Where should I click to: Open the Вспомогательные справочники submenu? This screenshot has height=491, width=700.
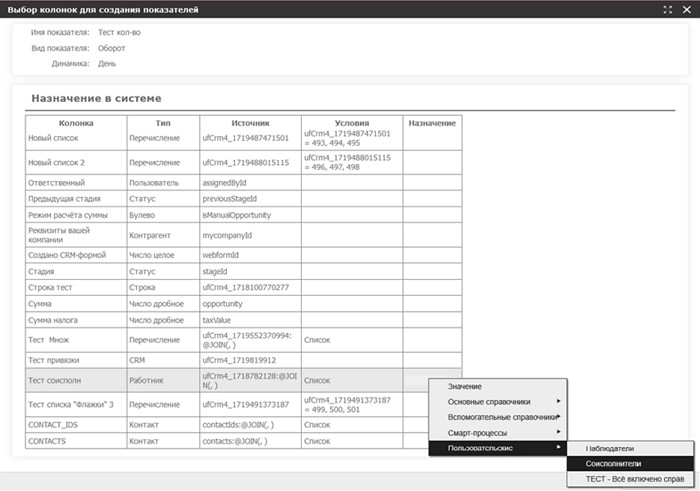pyautogui.click(x=498, y=417)
